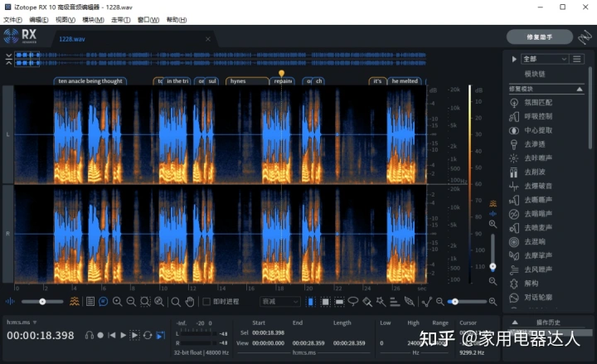Screen dimensions: 597x364
Task: Click the 修复助手 button
Action: (540, 37)
